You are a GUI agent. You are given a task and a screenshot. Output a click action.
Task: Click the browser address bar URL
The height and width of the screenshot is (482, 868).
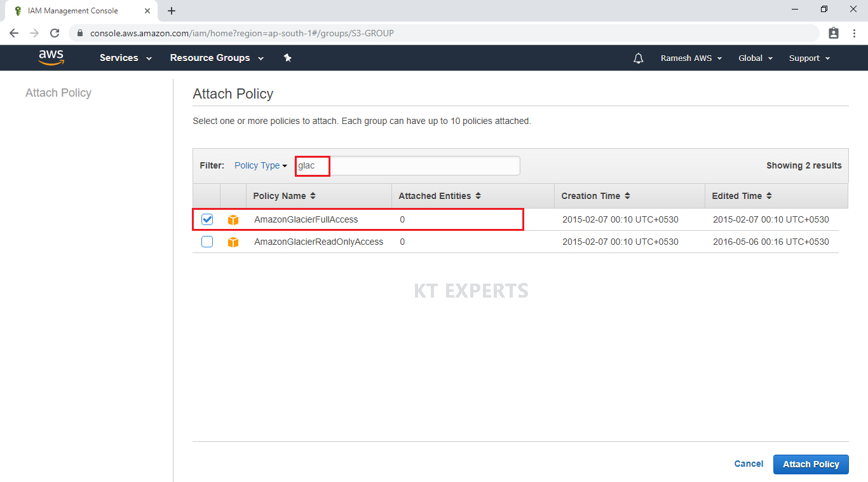(x=241, y=33)
